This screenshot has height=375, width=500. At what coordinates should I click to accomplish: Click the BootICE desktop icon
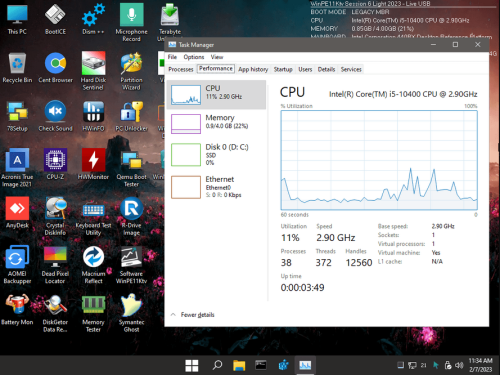(55, 19)
